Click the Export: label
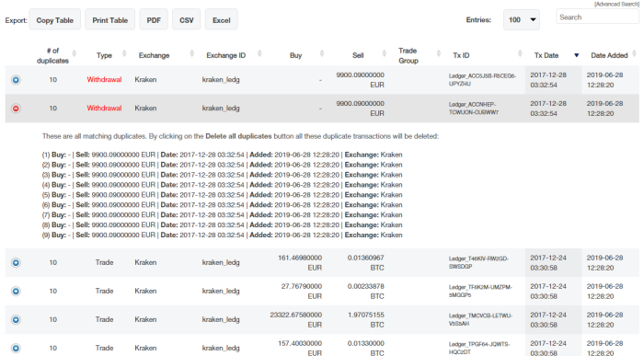The height and width of the screenshot is (356, 644). [16, 20]
